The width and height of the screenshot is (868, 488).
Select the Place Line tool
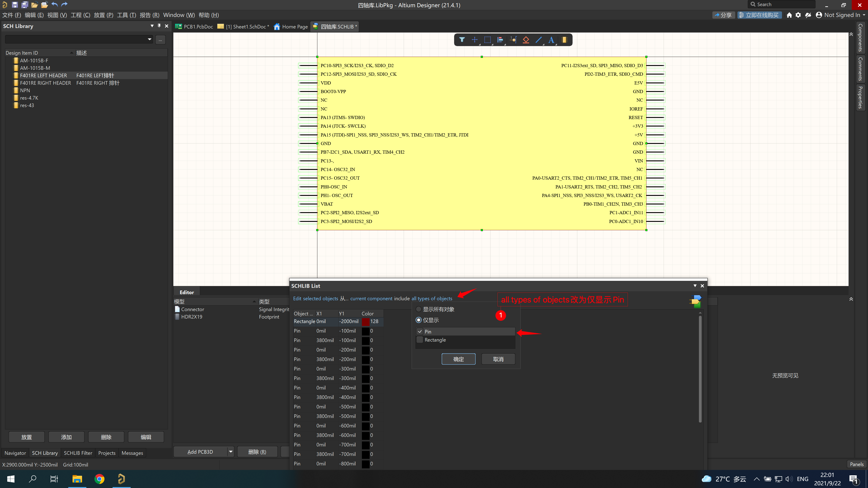[x=538, y=40]
